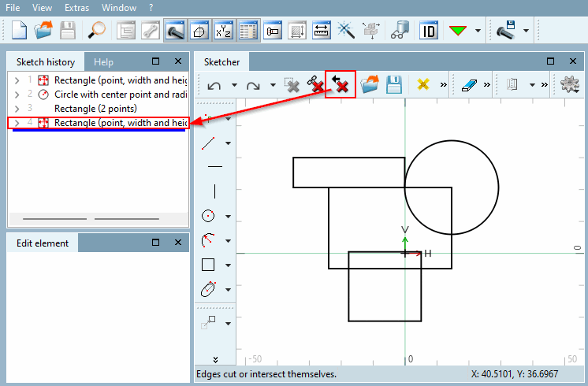This screenshot has height=386, width=588.
Task: Select the rectangle tool
Action: (208, 265)
